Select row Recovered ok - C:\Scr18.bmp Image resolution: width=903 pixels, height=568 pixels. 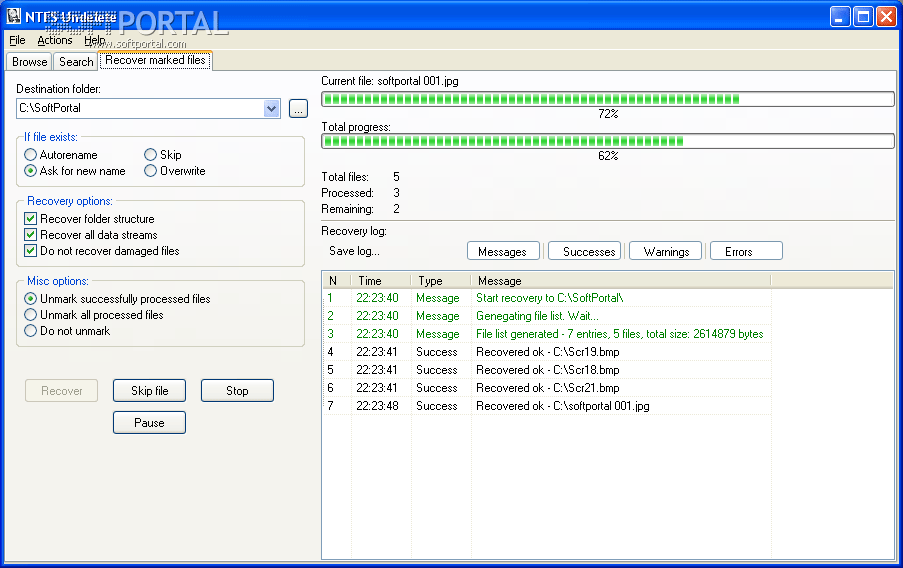point(547,370)
